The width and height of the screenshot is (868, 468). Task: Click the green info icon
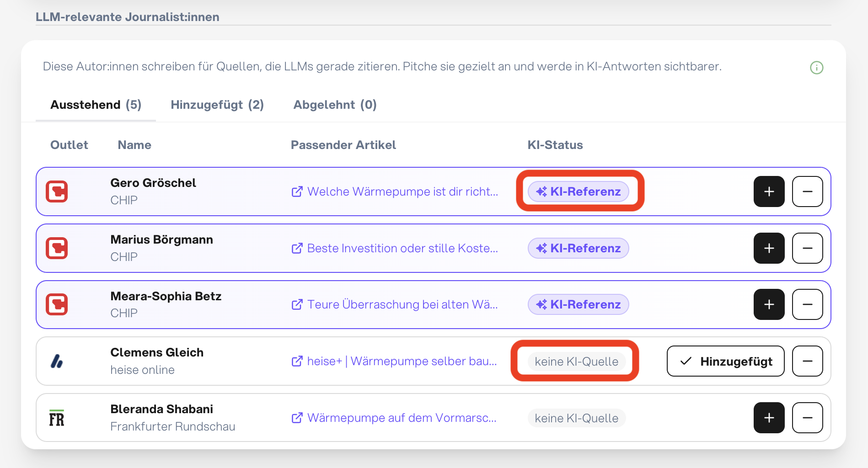tap(816, 68)
